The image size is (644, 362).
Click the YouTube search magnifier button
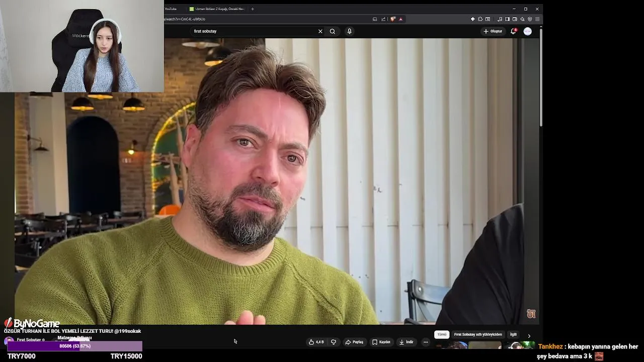[332, 31]
